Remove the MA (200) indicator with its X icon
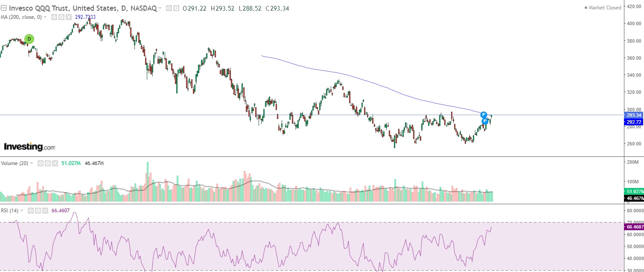 [69, 17]
